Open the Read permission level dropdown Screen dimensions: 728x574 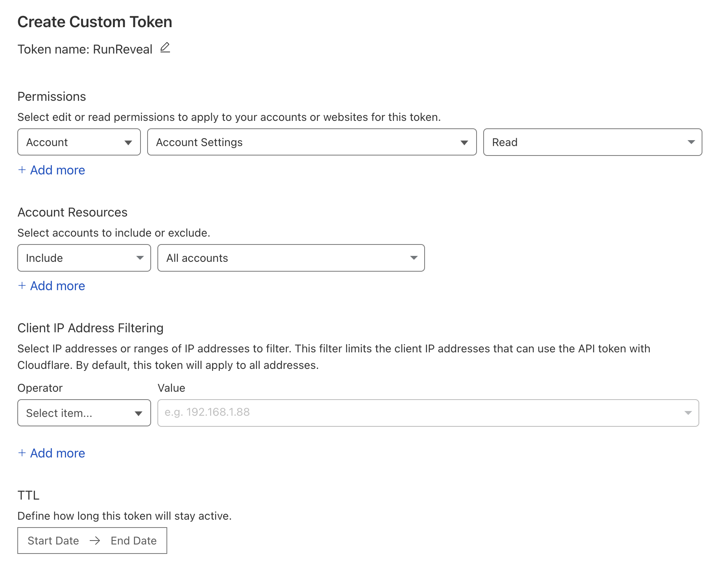pyautogui.click(x=592, y=142)
